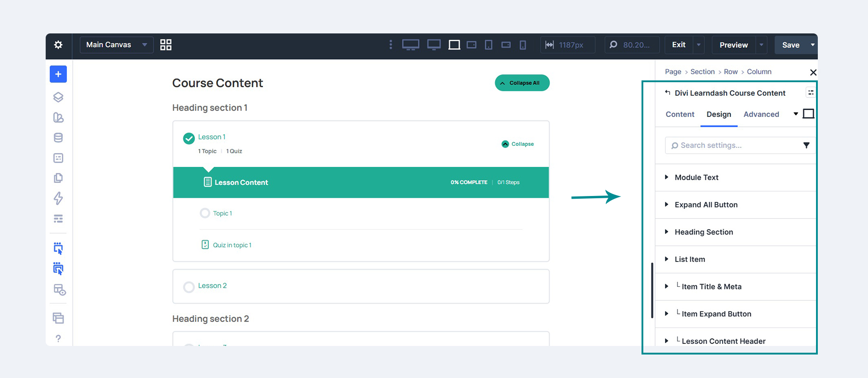The height and width of the screenshot is (378, 868).
Task: Toggle the Topic 1 completion circle
Action: 205,213
